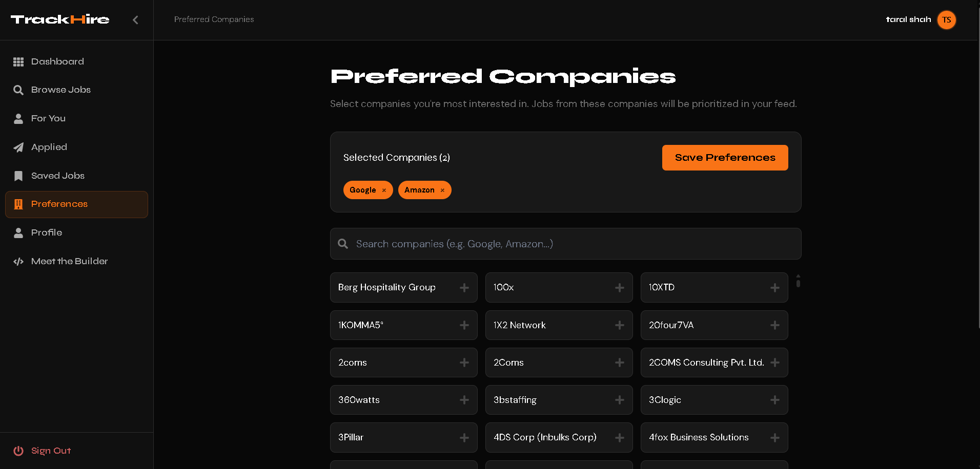Open Saved Jobs via the bookmark icon
Viewport: 980px width, 469px height.
[x=18, y=176]
